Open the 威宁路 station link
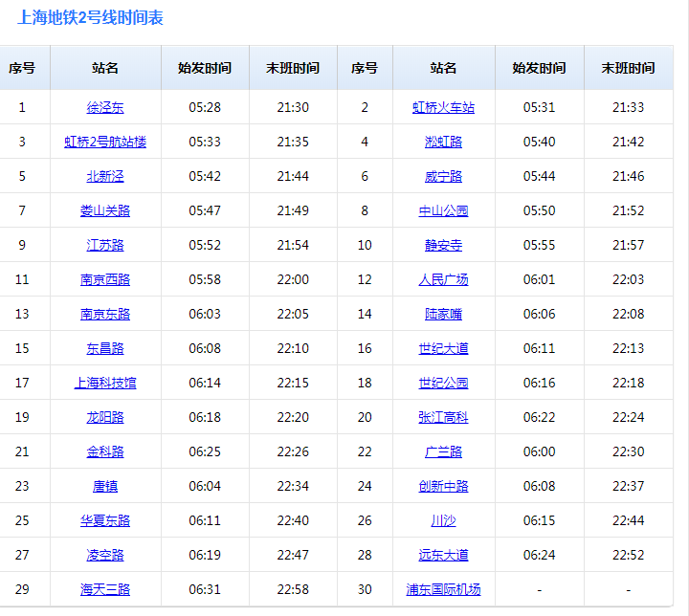This screenshot has height=616, width=689. [443, 176]
